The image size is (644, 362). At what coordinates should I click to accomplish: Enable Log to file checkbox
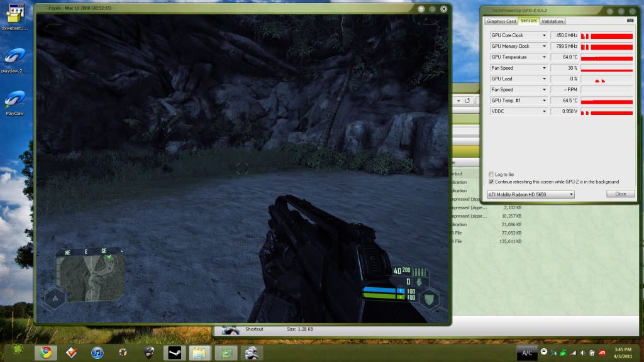[491, 175]
